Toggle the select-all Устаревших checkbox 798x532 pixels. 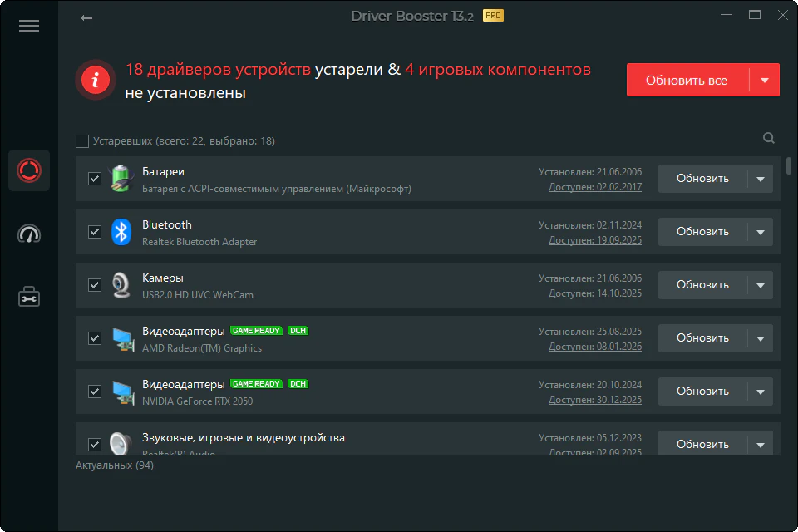[82, 141]
